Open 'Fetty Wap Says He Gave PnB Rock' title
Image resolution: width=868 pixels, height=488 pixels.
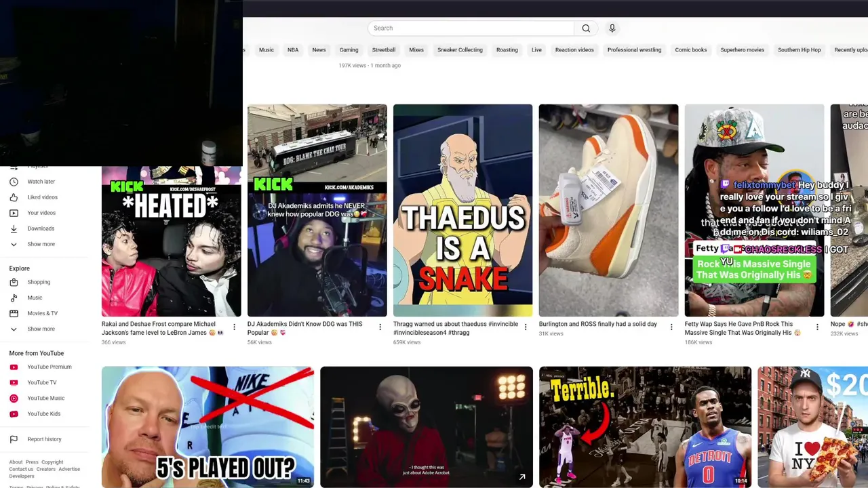(743, 328)
